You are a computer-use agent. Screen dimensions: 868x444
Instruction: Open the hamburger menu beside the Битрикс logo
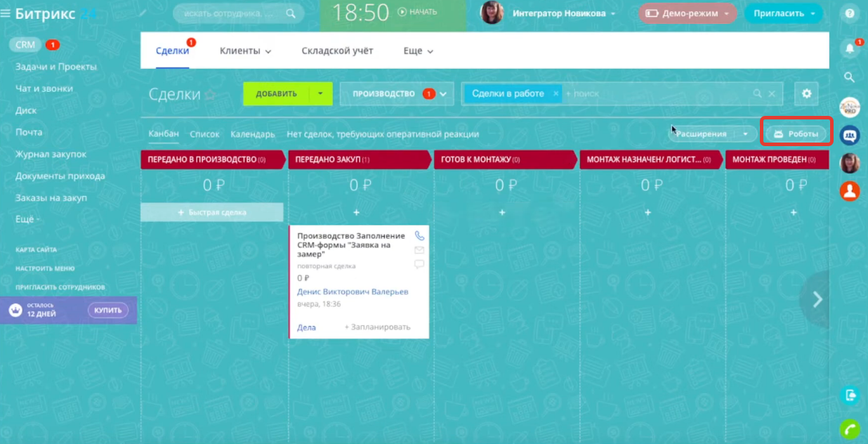pos(6,13)
